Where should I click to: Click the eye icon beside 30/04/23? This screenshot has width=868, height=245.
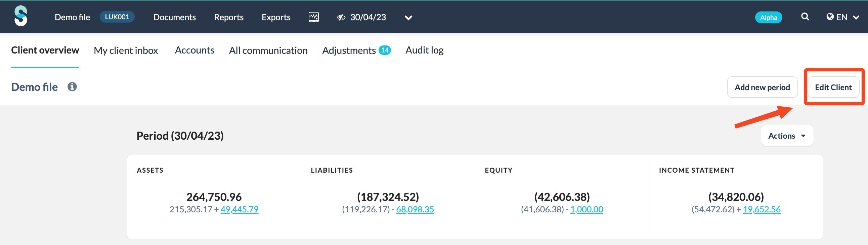tap(341, 17)
